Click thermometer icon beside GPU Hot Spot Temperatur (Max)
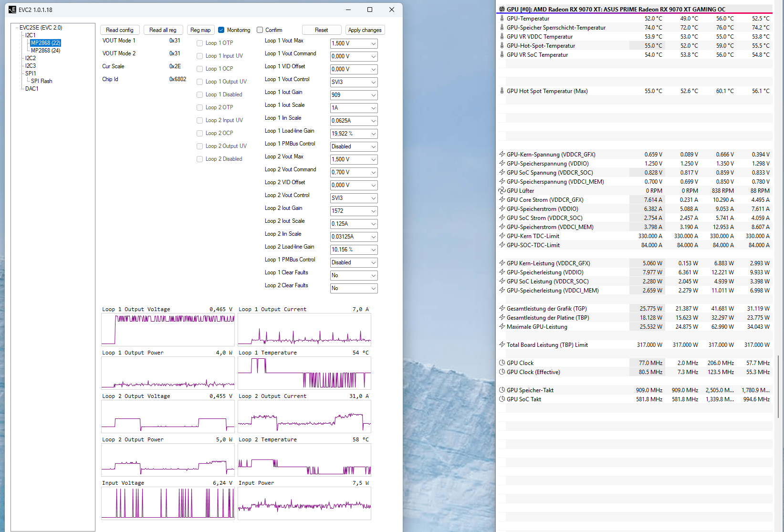 (502, 91)
